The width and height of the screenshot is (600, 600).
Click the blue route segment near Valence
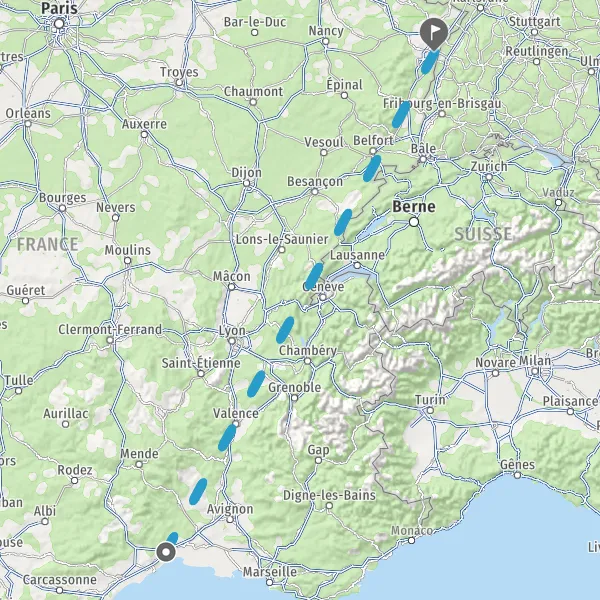pos(227,437)
